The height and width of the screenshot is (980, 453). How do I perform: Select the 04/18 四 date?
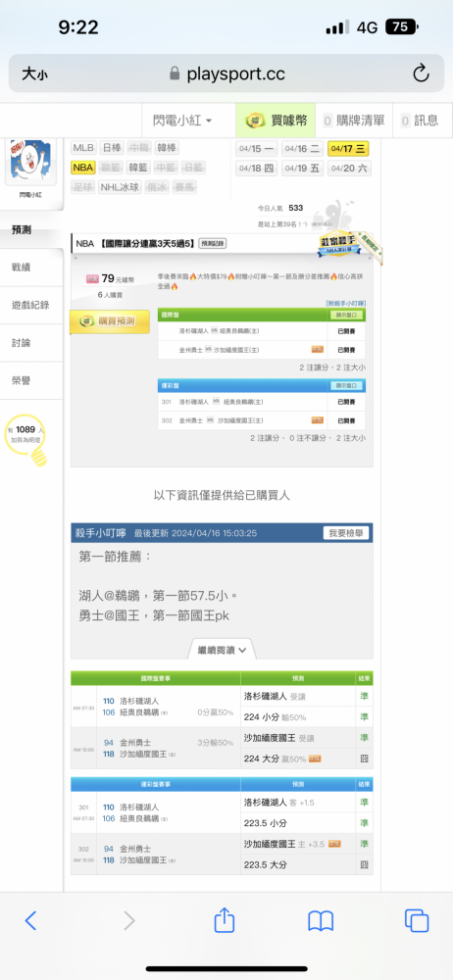point(256,169)
